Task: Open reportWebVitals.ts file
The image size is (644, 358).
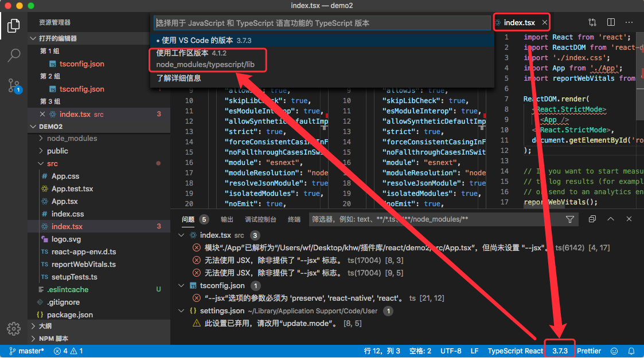Action: [x=83, y=265]
